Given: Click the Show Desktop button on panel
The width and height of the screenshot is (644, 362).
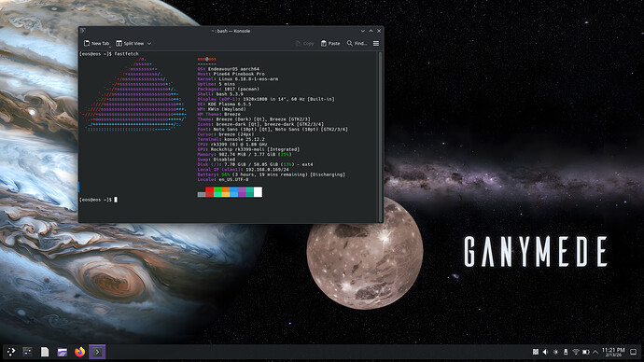Looking at the screenshot, I should tap(634, 352).
